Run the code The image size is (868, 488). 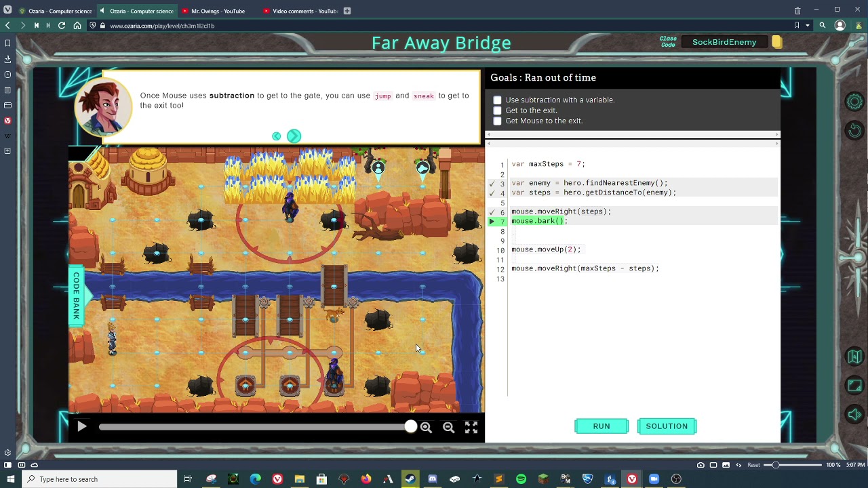[601, 426]
